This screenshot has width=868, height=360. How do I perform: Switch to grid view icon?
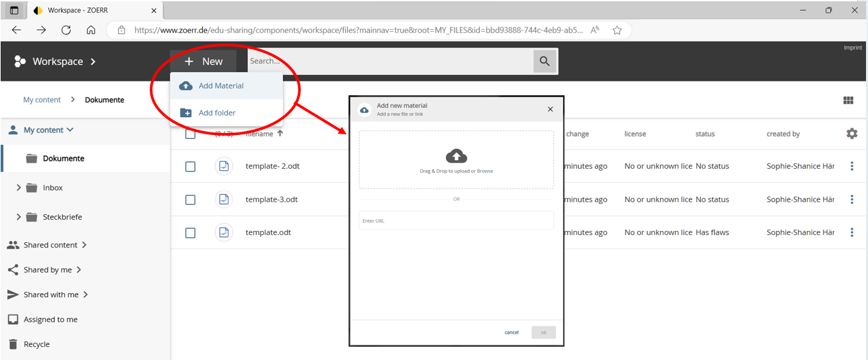pyautogui.click(x=848, y=101)
